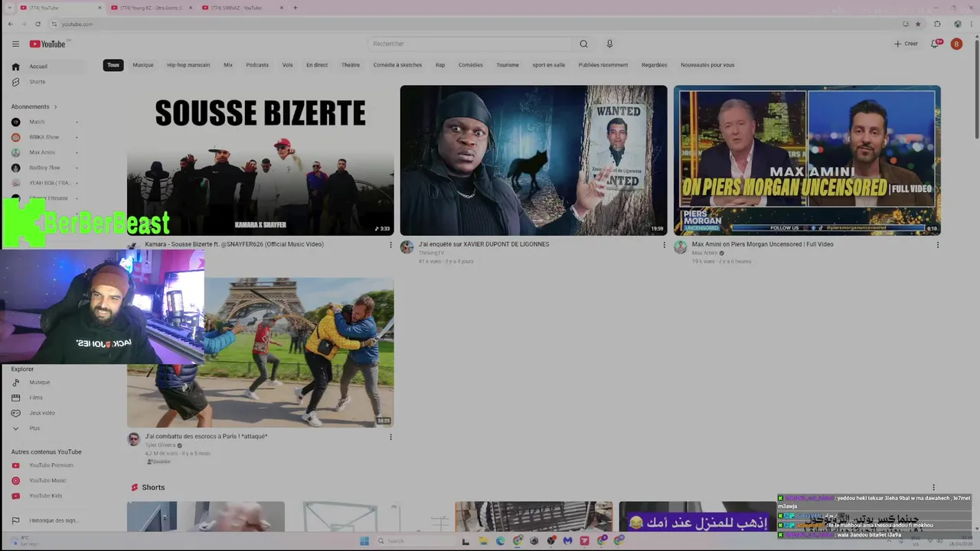Image resolution: width=980 pixels, height=551 pixels.
Task: Select the Musique filter chip
Action: pos(143,65)
